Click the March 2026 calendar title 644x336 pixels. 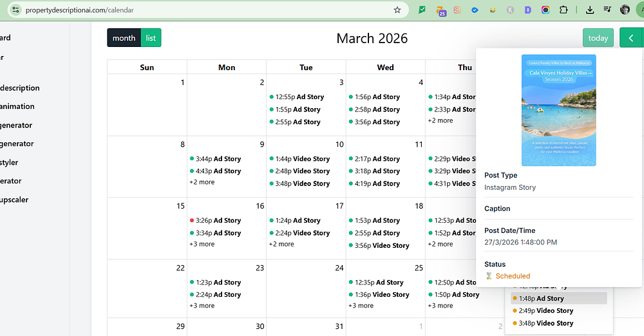pos(372,38)
